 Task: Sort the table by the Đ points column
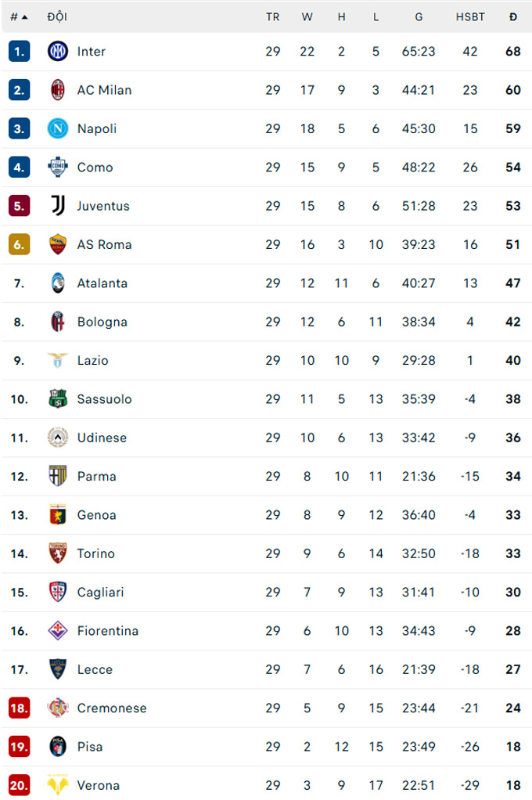coord(514,16)
